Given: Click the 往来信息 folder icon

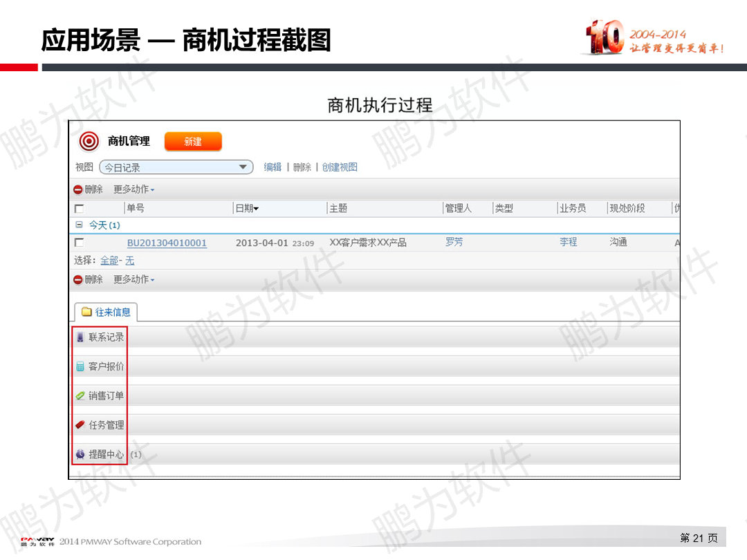Looking at the screenshot, I should (86, 312).
